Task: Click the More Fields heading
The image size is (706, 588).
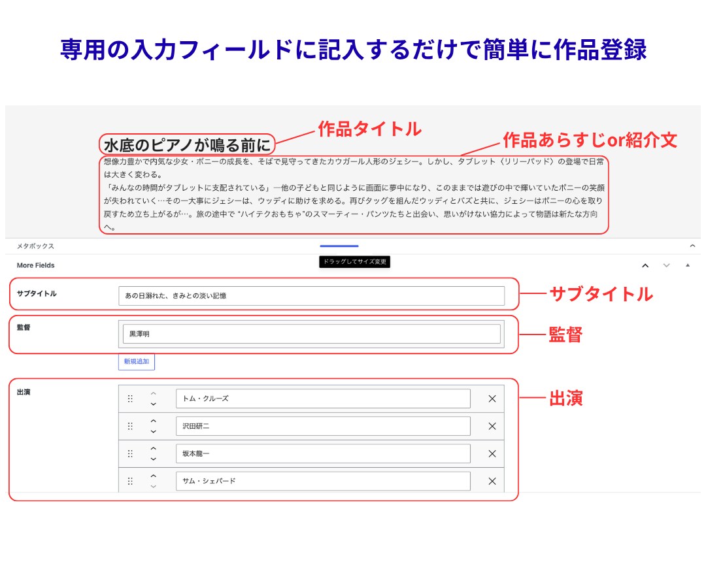Action: pos(35,265)
